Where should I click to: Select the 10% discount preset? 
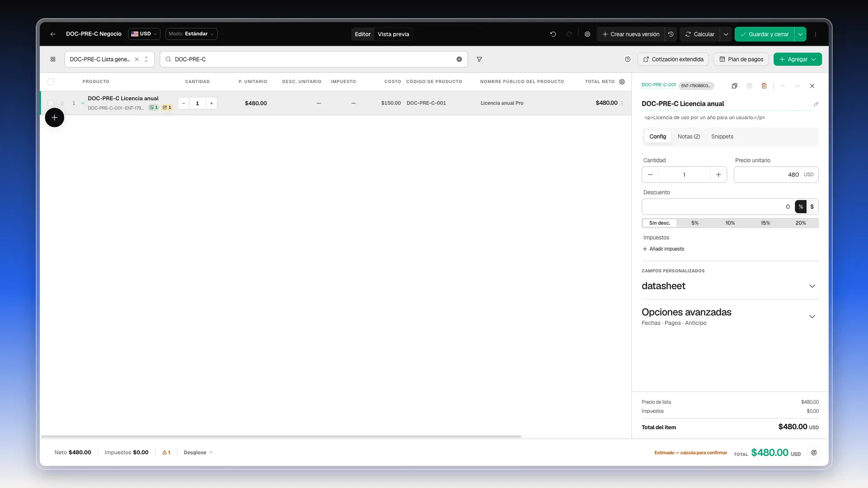[x=730, y=223]
